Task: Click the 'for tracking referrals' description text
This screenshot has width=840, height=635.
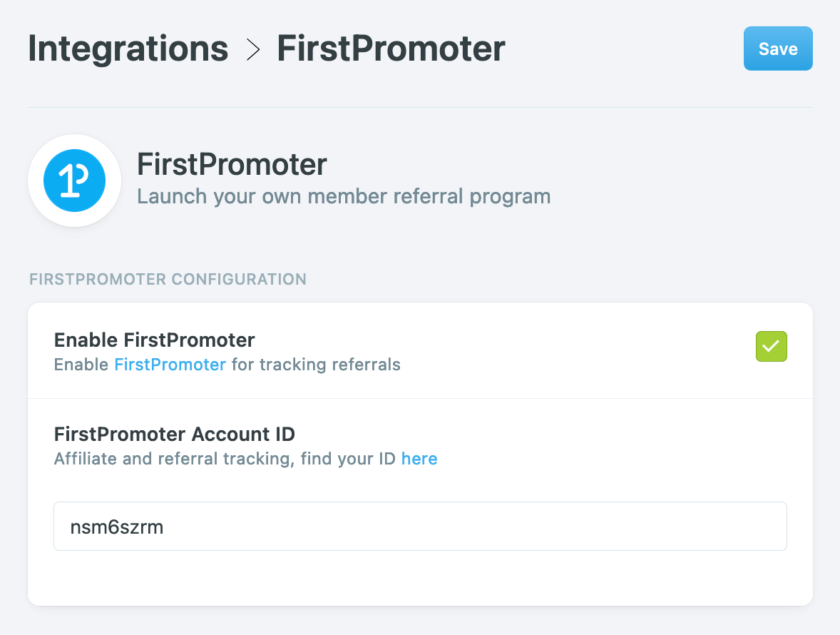Action: 316,365
